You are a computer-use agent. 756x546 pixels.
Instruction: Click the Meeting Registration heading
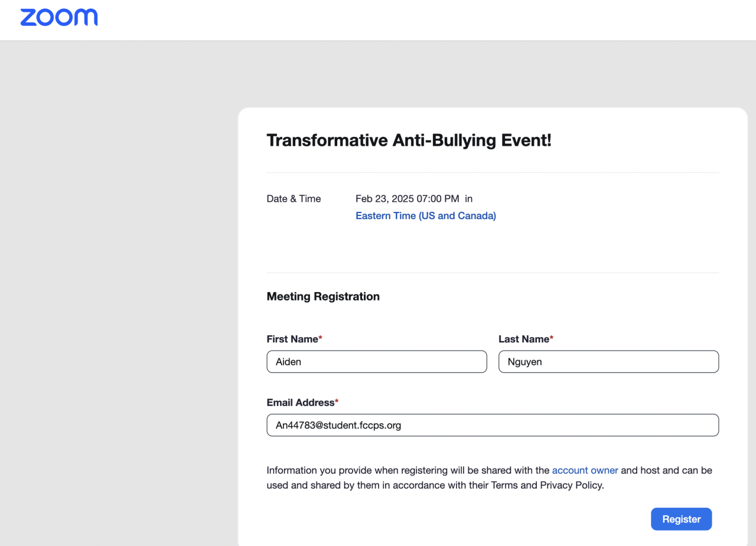pyautogui.click(x=323, y=296)
